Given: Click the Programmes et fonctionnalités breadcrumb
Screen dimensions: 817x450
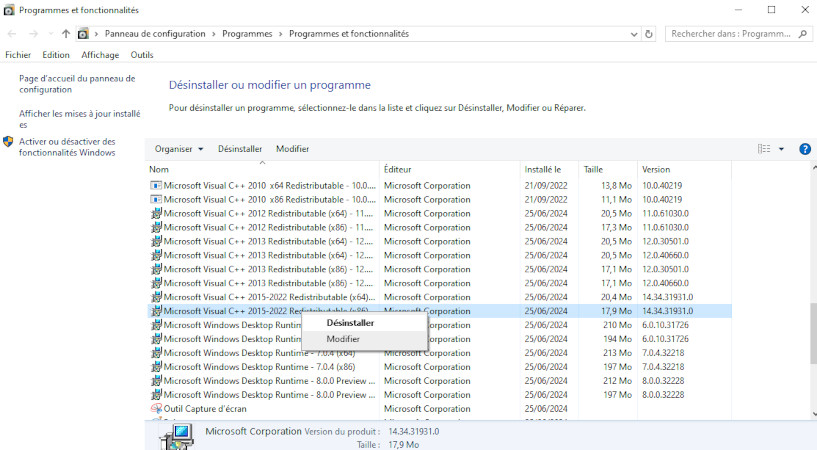Looking at the screenshot, I should (x=349, y=34).
